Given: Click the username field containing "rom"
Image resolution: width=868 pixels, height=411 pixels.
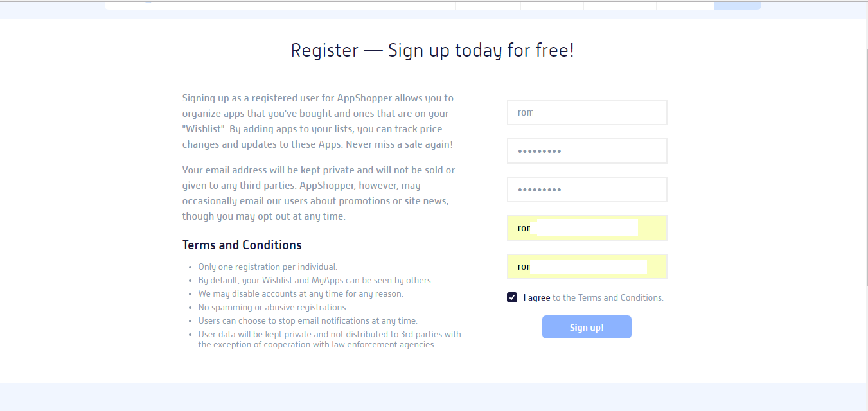Looking at the screenshot, I should (587, 112).
